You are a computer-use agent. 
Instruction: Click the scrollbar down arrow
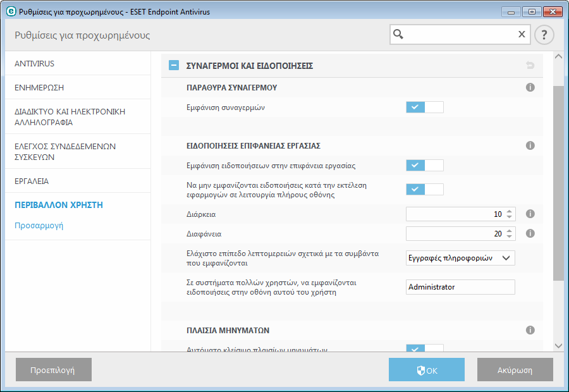coord(558,346)
